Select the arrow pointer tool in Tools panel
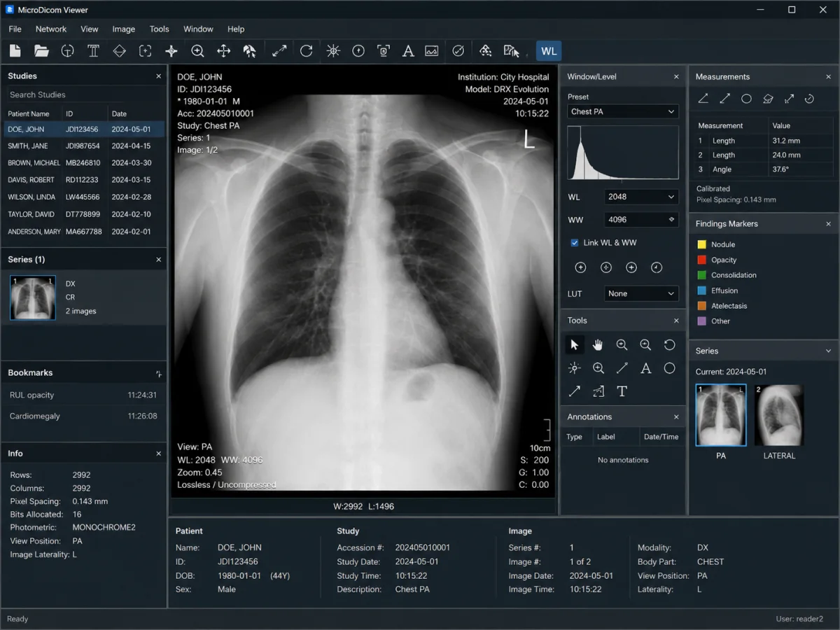Viewport: 840px width, 630px height. (574, 344)
